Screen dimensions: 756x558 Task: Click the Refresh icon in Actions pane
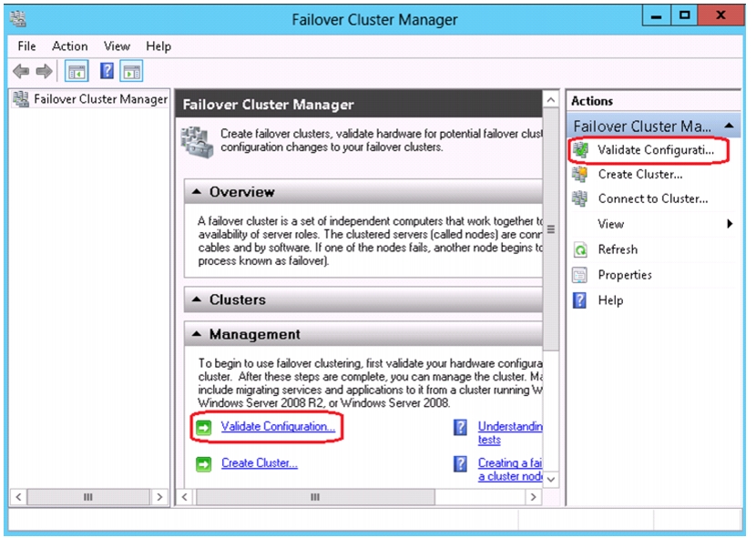coord(580,249)
